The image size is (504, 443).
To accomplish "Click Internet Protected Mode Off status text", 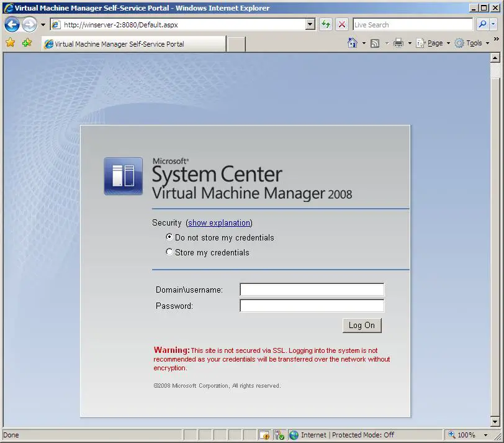I will click(348, 435).
